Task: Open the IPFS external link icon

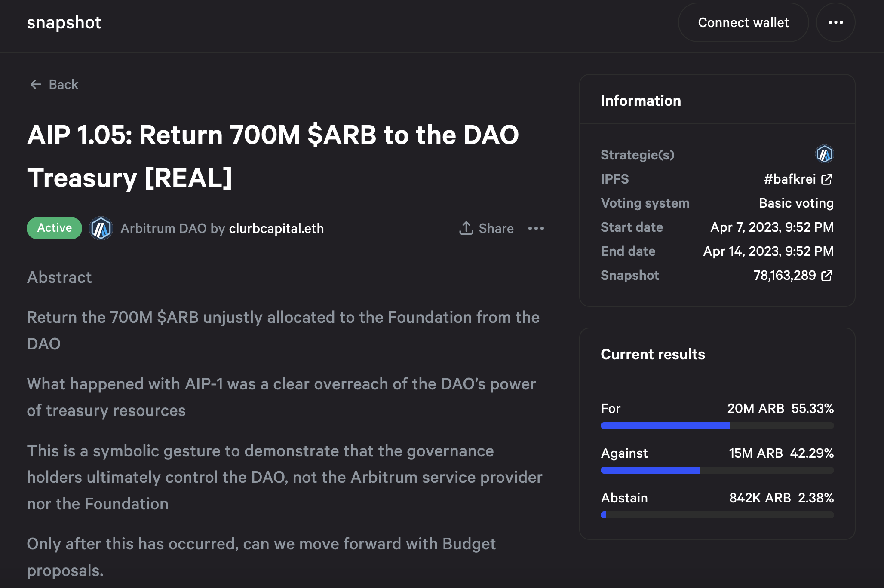Action: pyautogui.click(x=827, y=179)
